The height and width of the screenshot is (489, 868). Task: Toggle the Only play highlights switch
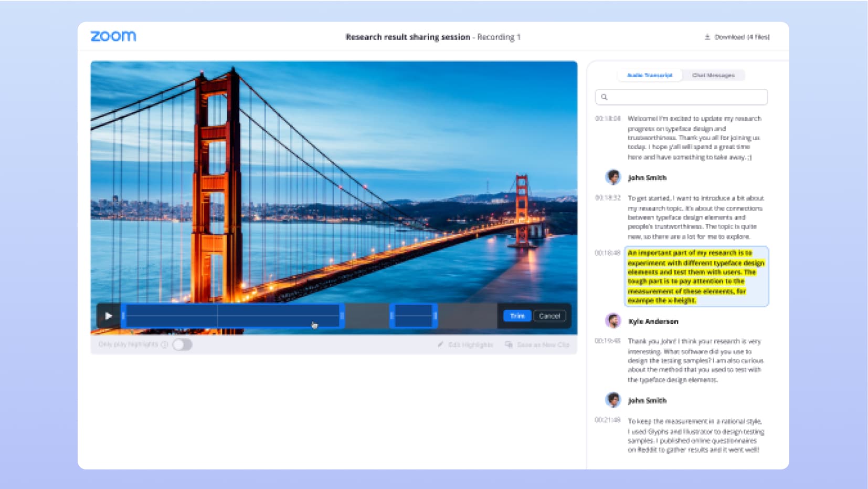click(x=182, y=345)
